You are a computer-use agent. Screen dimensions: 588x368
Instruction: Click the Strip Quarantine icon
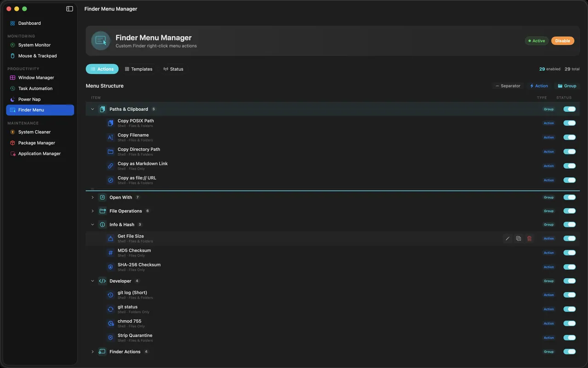(x=110, y=338)
